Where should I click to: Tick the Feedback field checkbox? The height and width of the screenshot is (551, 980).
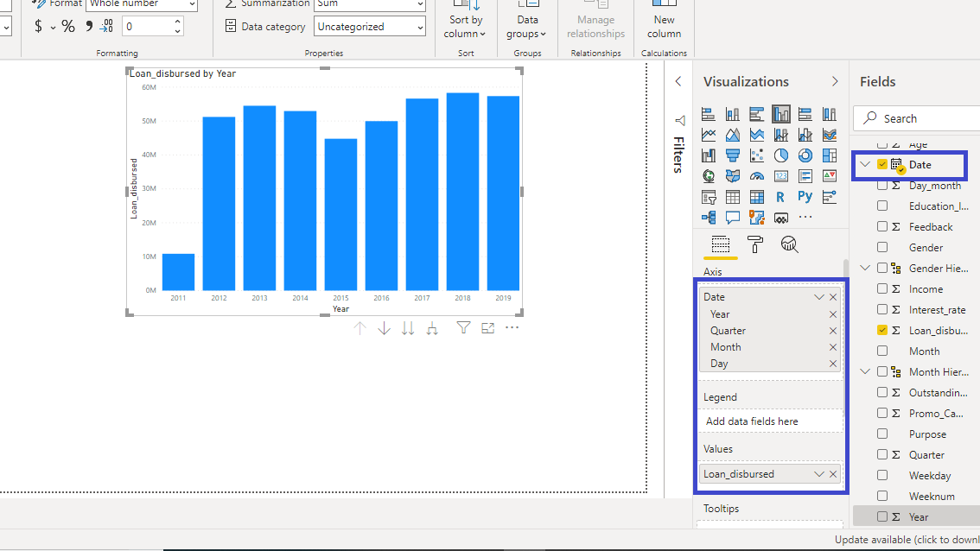881,227
